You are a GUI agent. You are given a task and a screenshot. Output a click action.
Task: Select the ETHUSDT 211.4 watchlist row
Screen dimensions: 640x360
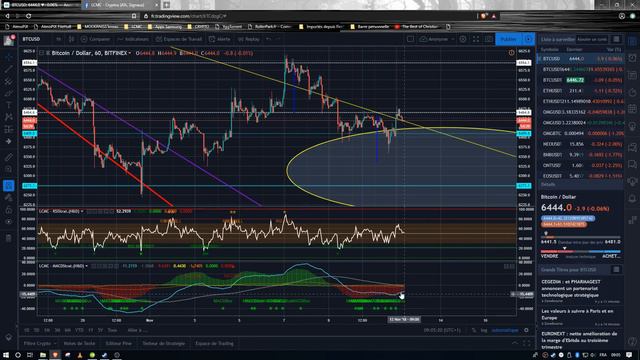coord(580,91)
